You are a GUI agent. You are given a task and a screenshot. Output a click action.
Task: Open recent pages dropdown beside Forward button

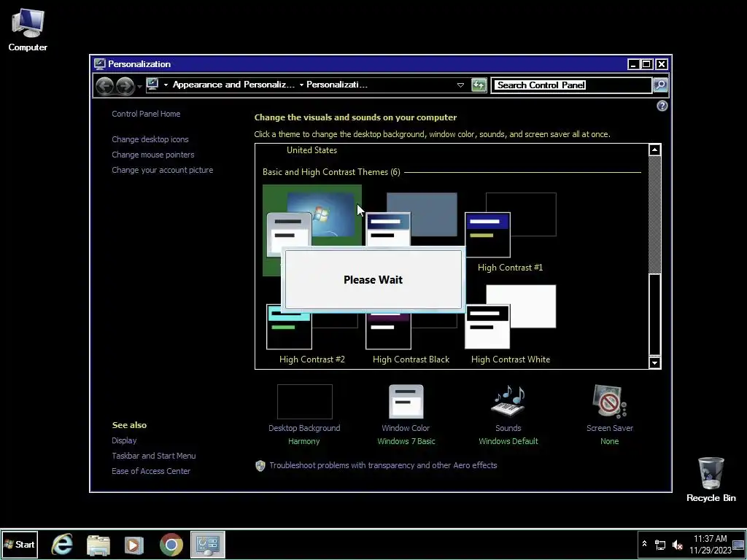coord(139,86)
